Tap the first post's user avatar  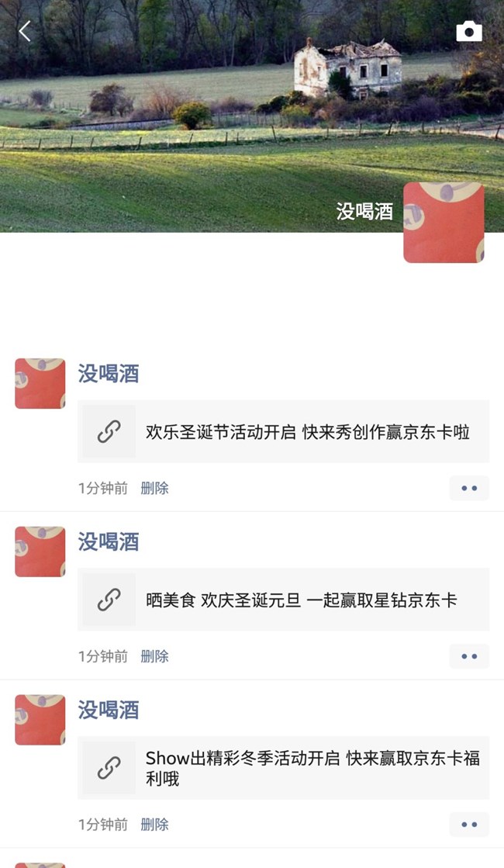[40, 384]
